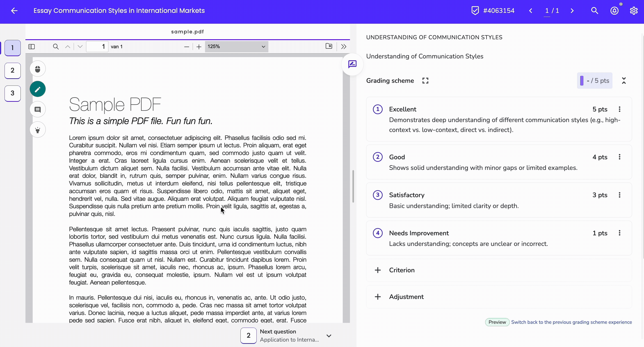
Task: Expand the Next question chevron
Action: 329,336
